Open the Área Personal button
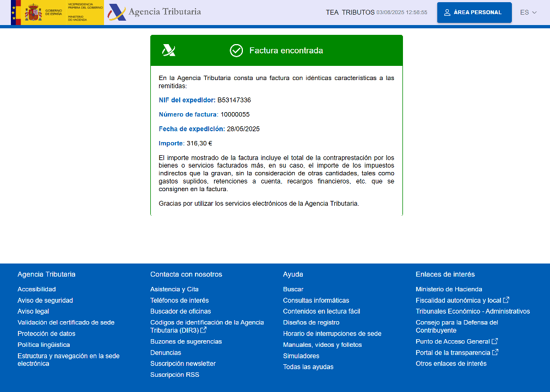 pyautogui.click(x=474, y=13)
